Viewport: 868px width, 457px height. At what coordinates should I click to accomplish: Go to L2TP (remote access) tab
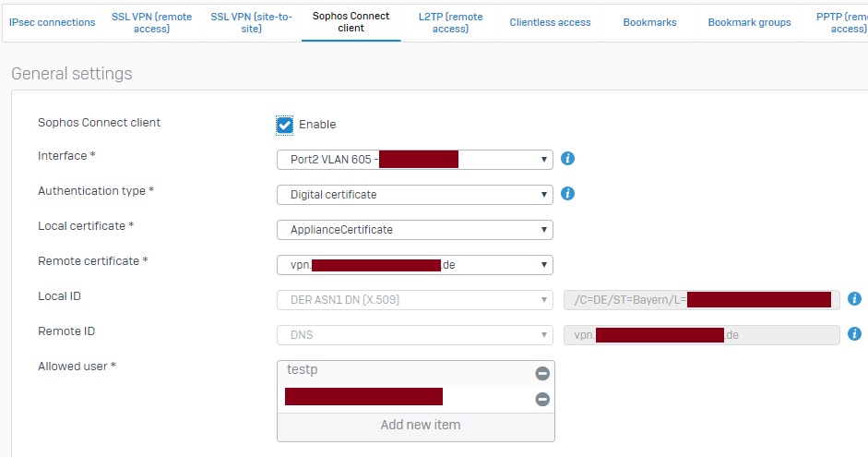(451, 23)
